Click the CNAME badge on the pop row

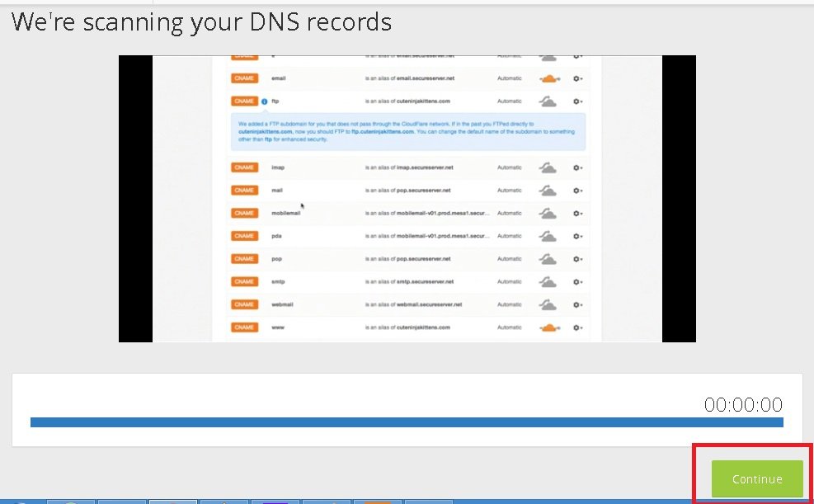(243, 259)
